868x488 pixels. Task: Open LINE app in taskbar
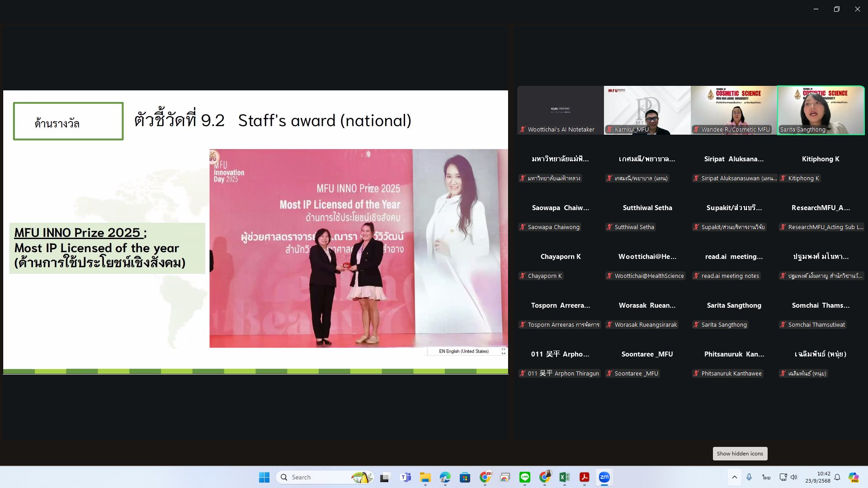[525, 477]
